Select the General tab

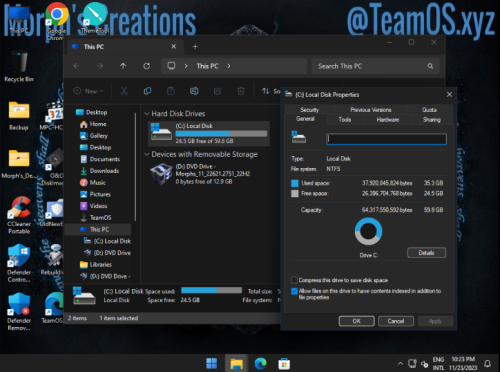[305, 119]
